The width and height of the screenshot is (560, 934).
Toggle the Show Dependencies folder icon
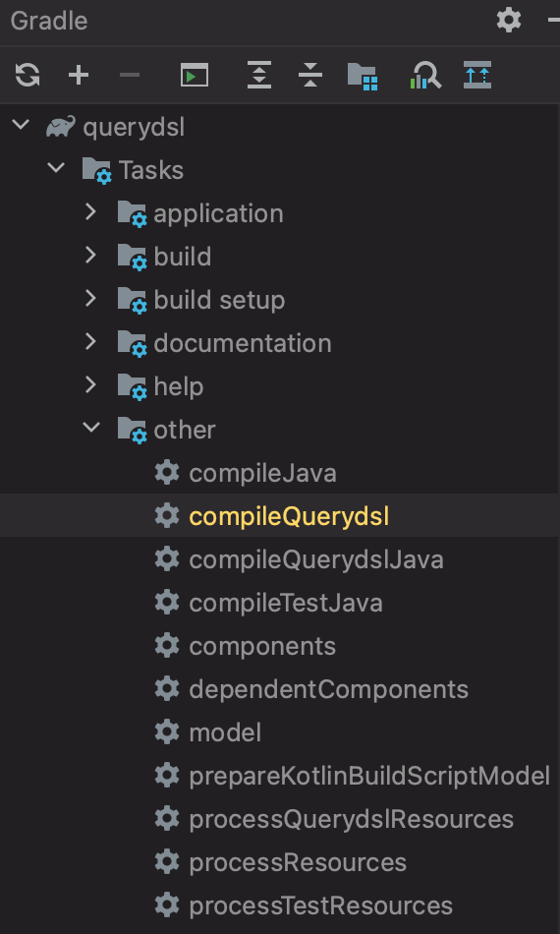(363, 76)
